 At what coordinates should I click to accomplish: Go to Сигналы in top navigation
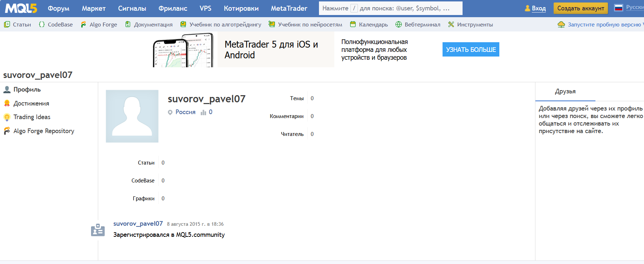[132, 8]
